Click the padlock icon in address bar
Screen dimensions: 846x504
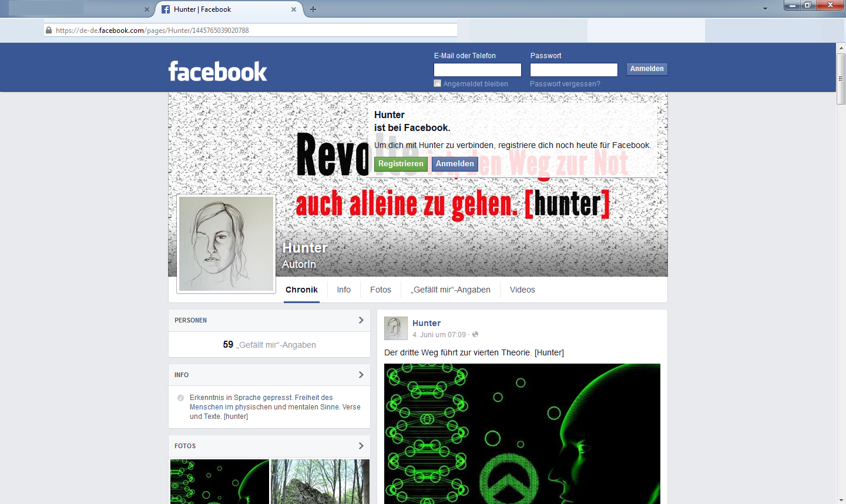pos(49,30)
